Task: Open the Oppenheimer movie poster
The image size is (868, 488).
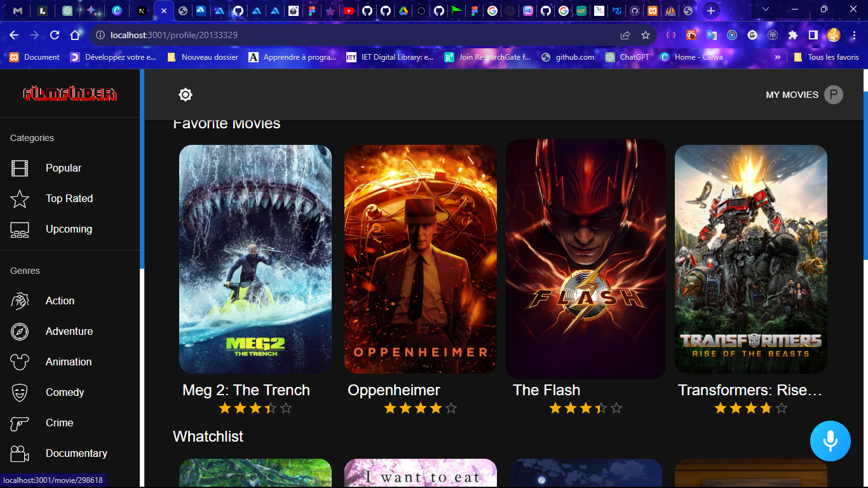Action: coord(421,259)
